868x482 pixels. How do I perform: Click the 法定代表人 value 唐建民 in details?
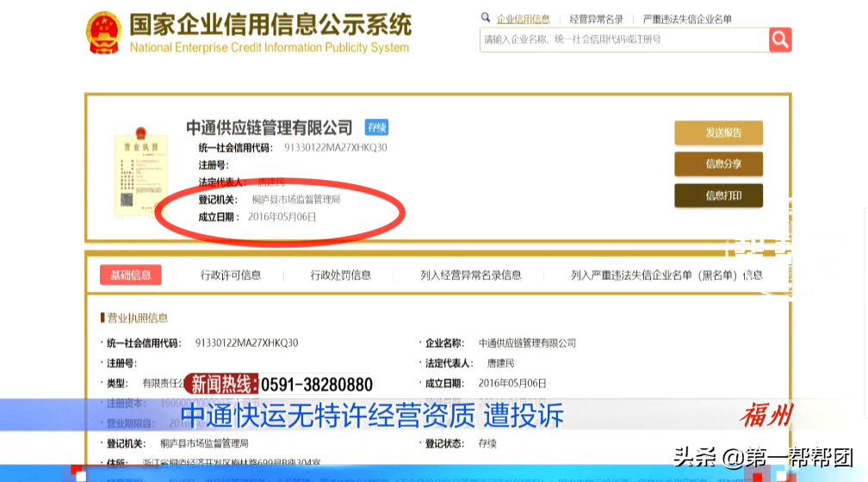(x=500, y=363)
